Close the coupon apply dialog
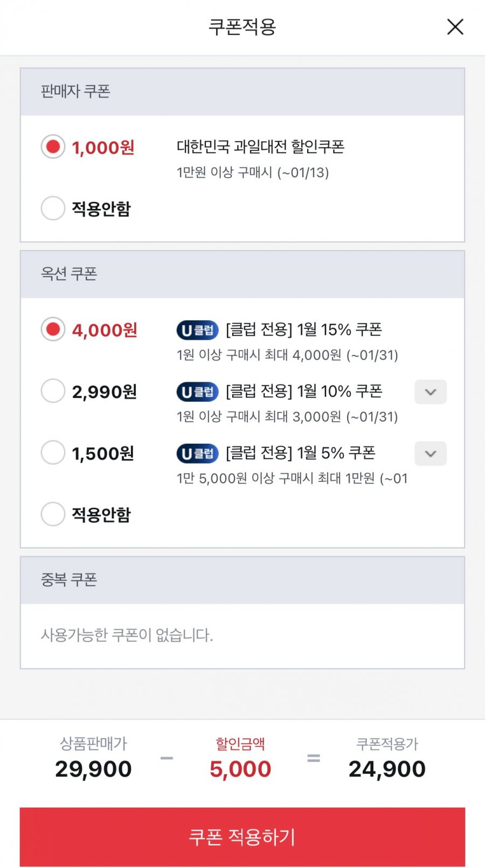The image size is (485, 868). point(455,26)
